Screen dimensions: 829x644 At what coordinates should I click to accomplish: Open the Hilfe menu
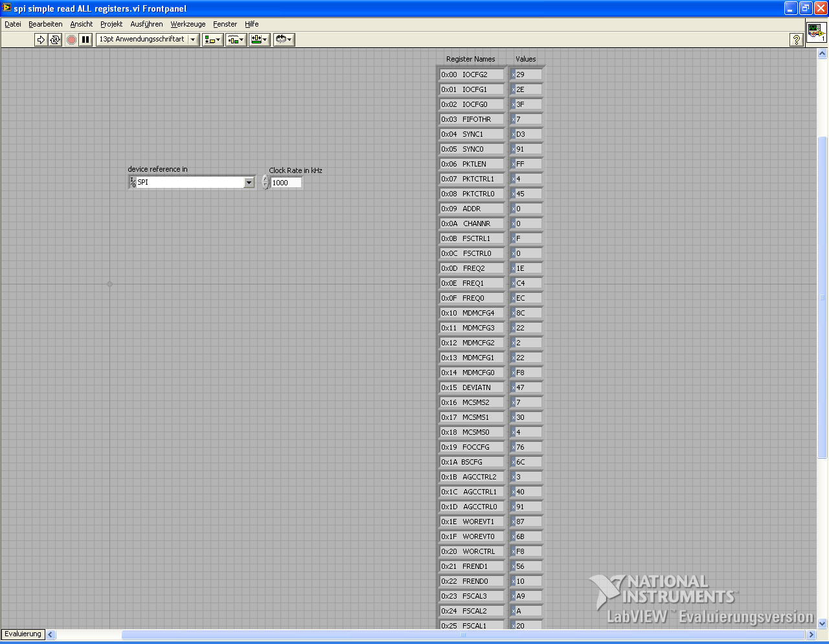click(252, 24)
